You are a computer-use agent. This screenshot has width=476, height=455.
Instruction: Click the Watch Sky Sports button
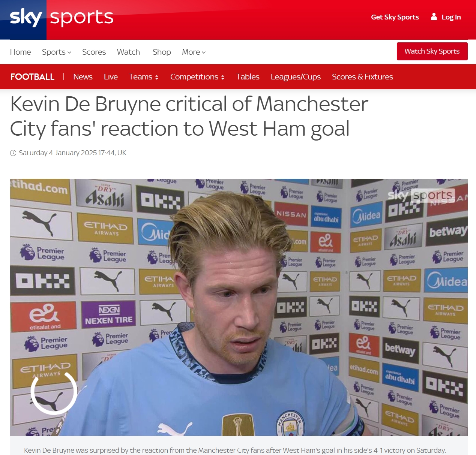[x=432, y=51]
